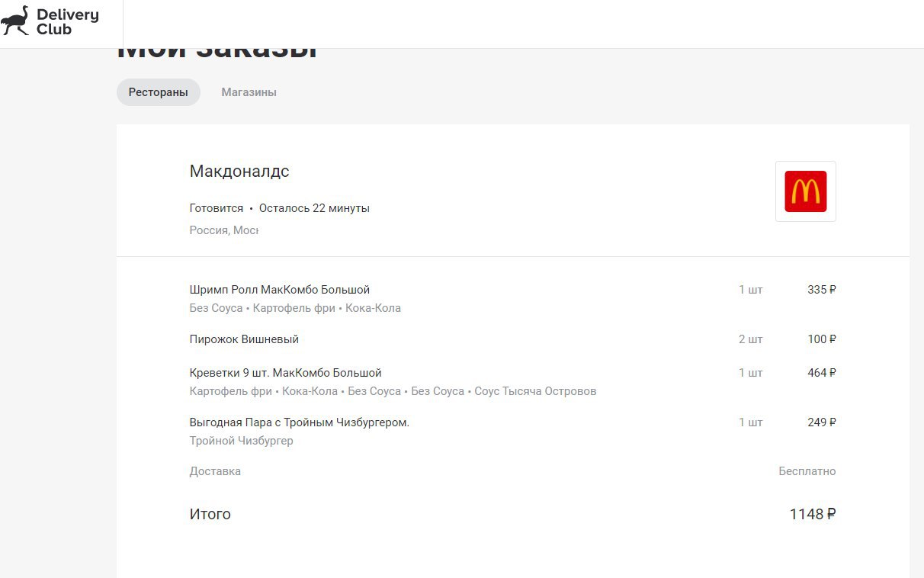Click the Мои заказы page heading

(217, 53)
